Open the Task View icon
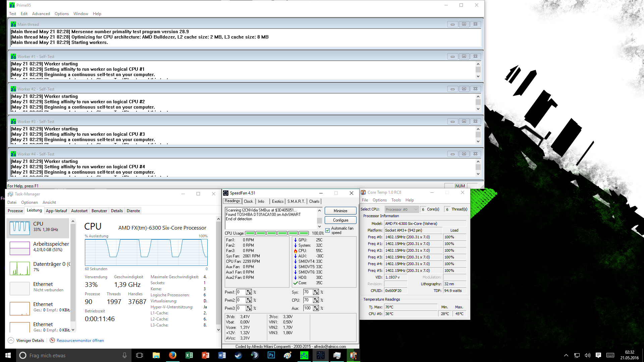 tap(140, 355)
